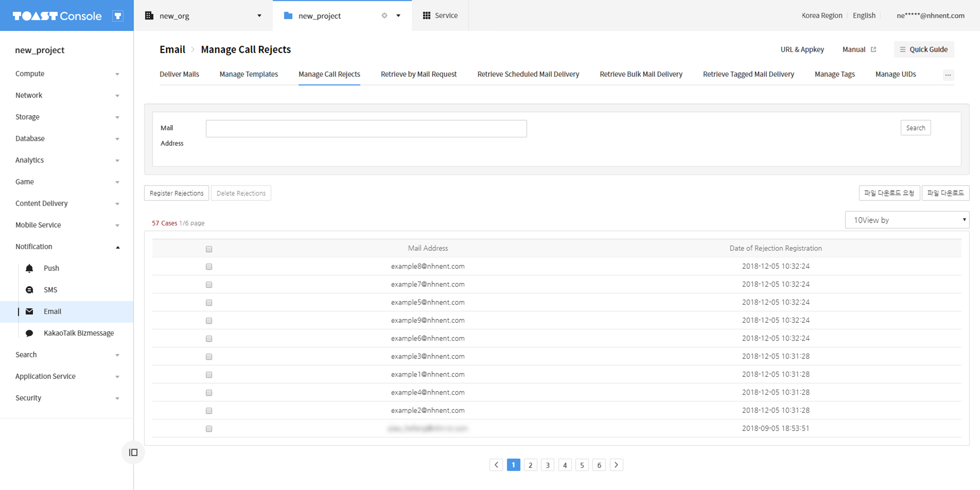
Task: Click the Email envelope icon
Action: pyautogui.click(x=29, y=311)
